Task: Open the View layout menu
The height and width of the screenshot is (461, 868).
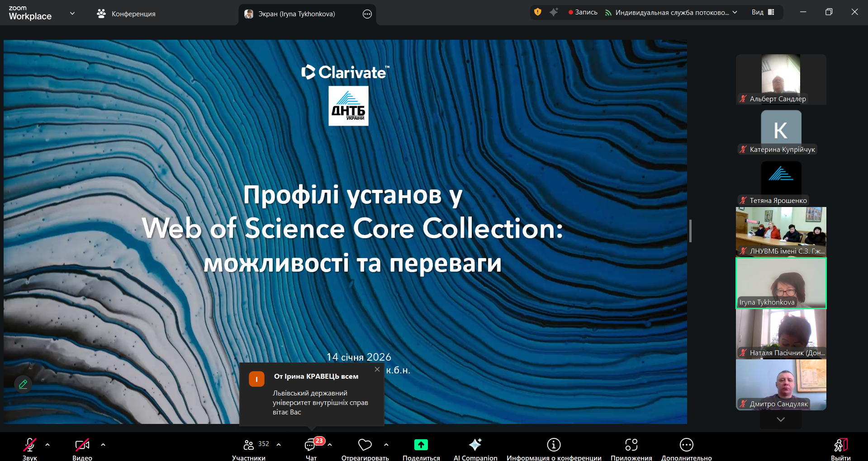Action: pos(763,12)
